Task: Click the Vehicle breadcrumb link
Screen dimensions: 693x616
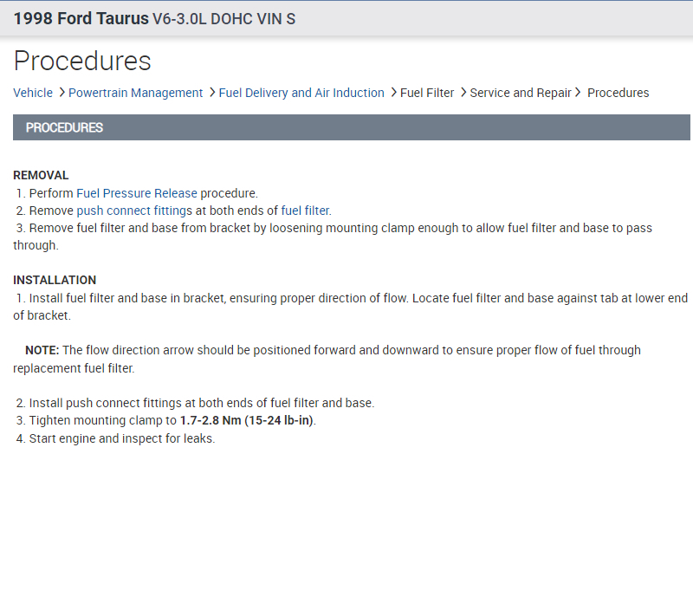Action: coord(33,93)
